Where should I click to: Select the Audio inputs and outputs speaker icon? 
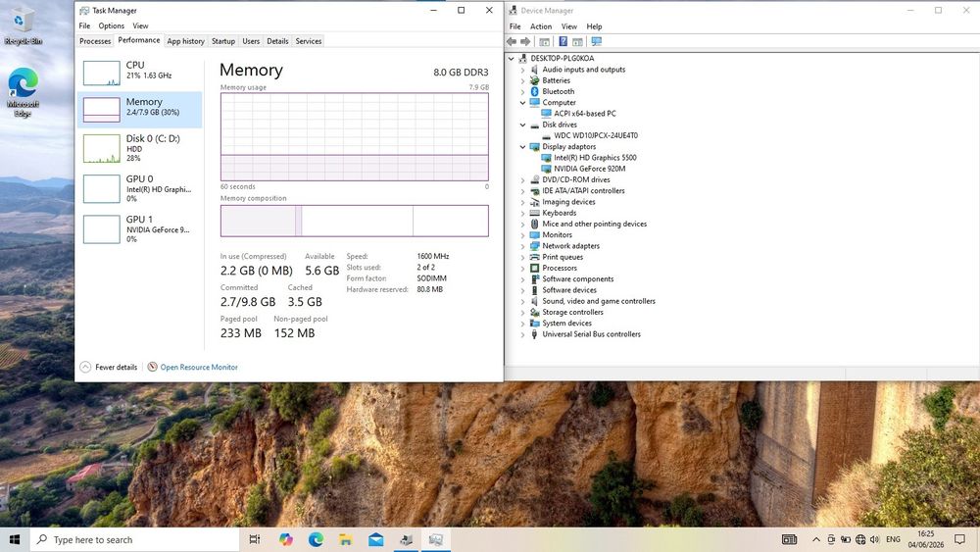(534, 70)
